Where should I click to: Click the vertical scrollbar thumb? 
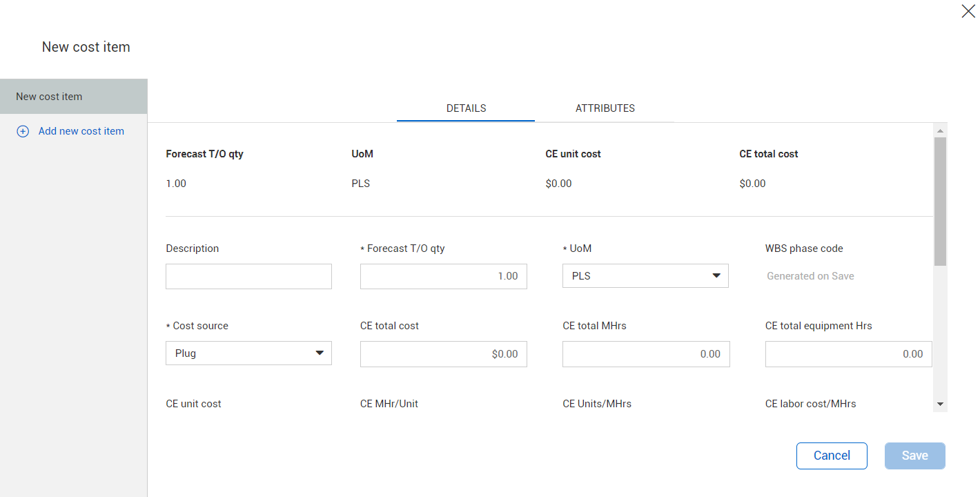tap(940, 200)
